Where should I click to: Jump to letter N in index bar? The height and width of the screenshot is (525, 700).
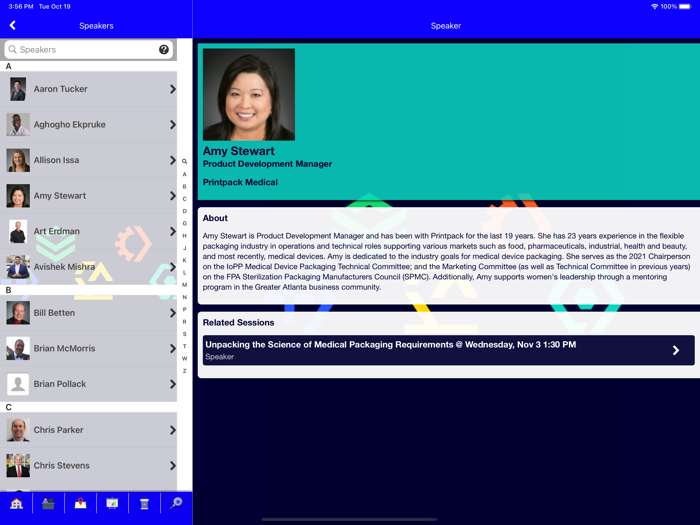point(184,297)
